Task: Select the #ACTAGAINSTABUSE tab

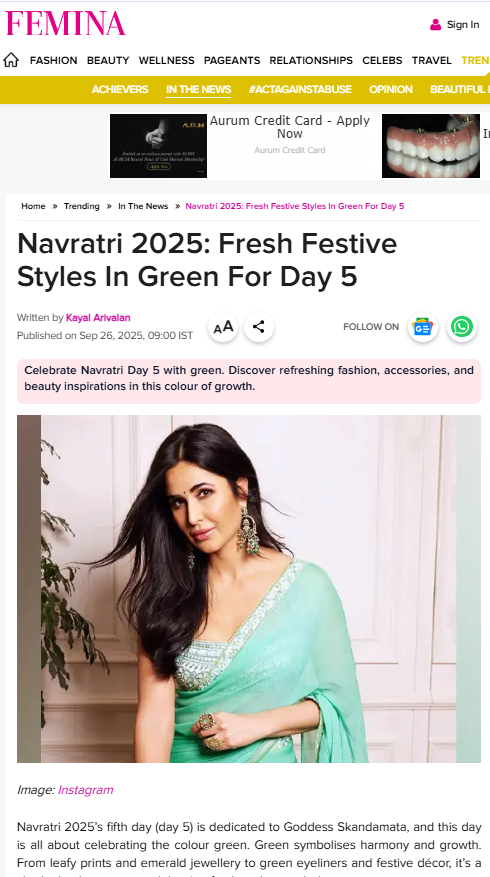Action: [x=300, y=89]
